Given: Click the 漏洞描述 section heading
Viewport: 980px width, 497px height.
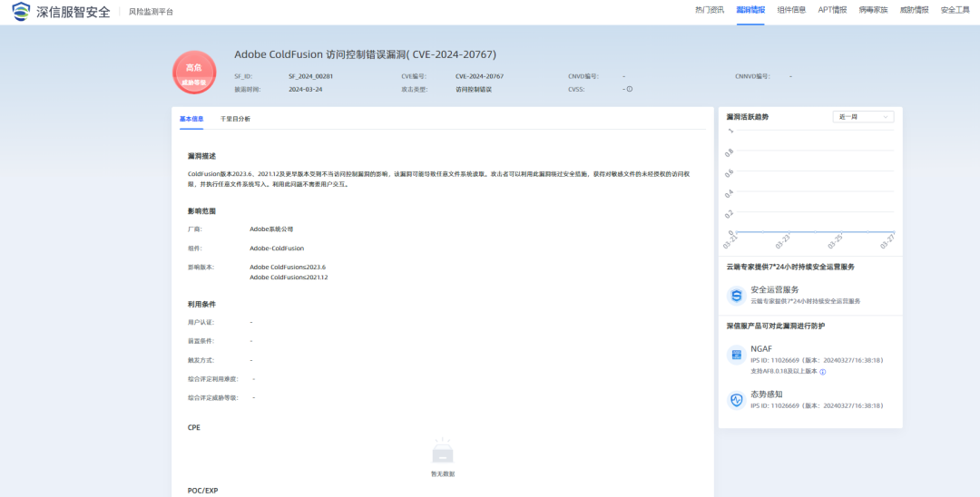Looking at the screenshot, I should pyautogui.click(x=201, y=156).
